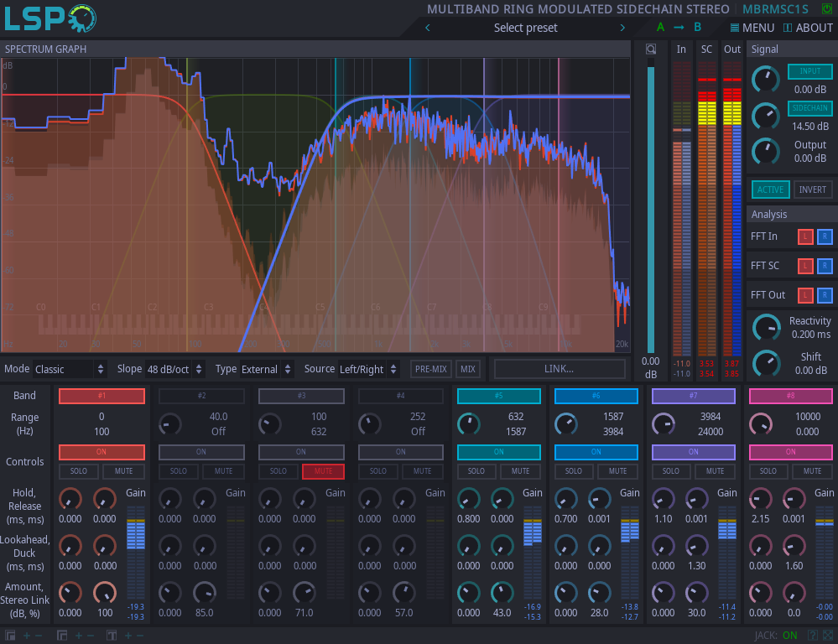Go to the previous preset with left chevron
The width and height of the screenshot is (838, 644).
pos(428,28)
